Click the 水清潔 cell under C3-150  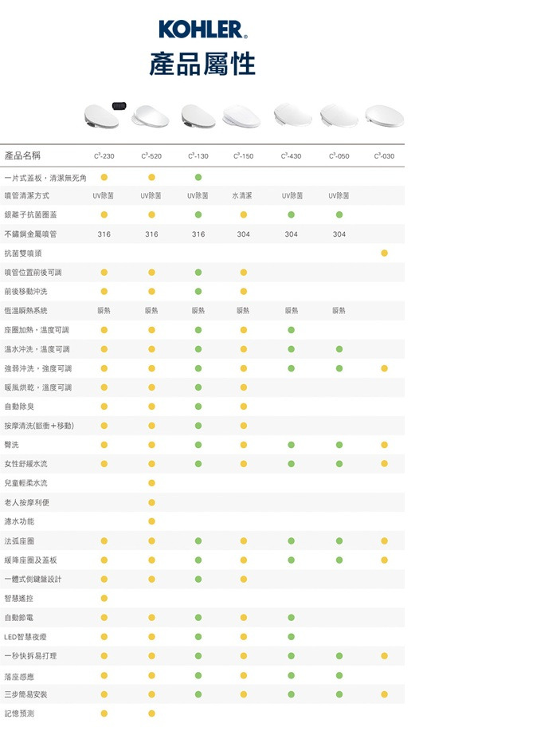[243, 195]
